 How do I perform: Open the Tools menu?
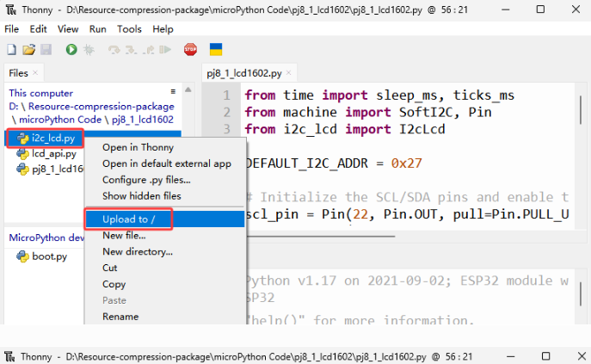click(130, 28)
